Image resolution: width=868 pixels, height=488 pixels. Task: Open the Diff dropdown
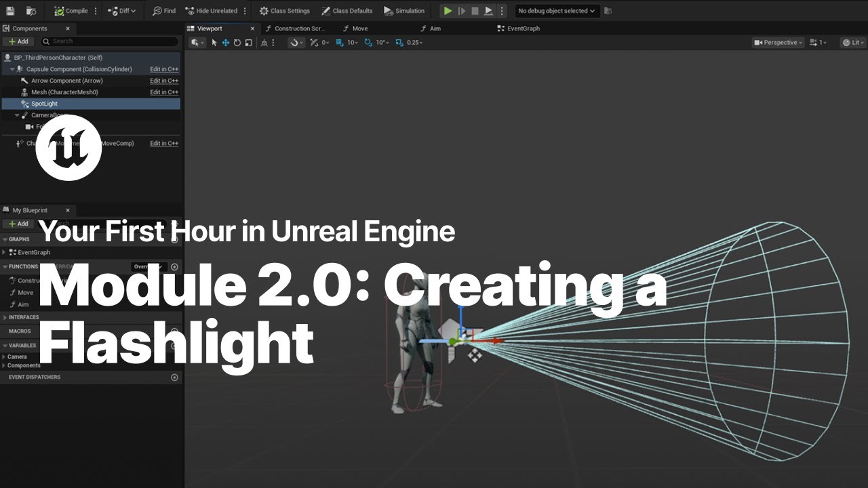[123, 11]
